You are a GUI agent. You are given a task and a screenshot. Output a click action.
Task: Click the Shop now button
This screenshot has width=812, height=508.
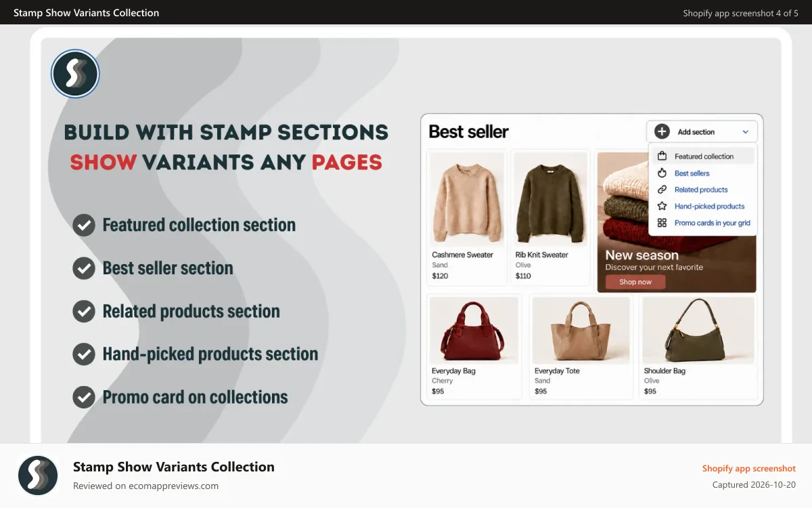coord(635,282)
